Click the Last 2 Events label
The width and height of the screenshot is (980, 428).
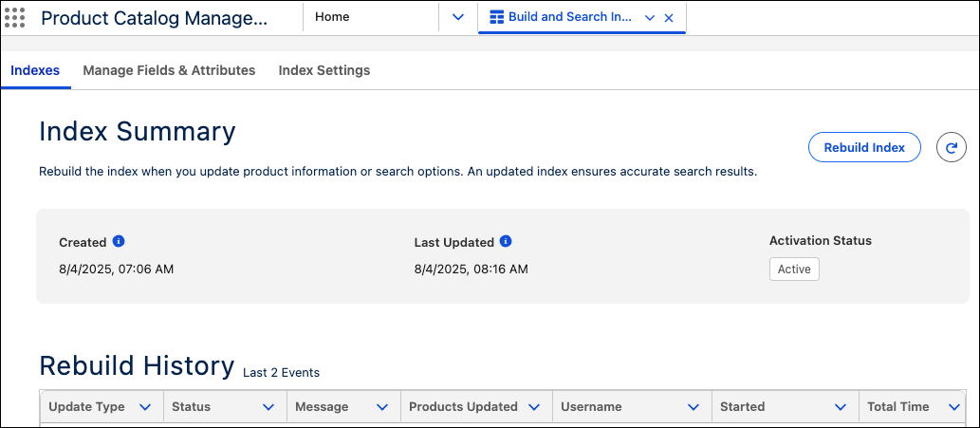(x=281, y=373)
